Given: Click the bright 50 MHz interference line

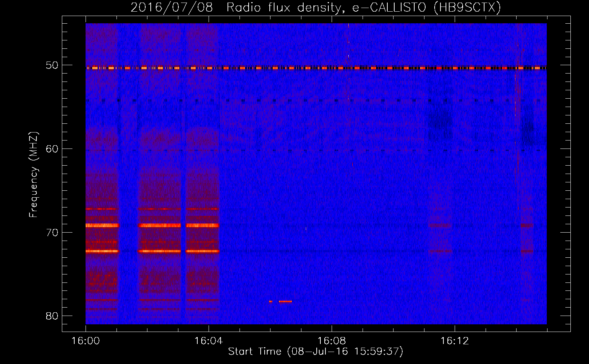Looking at the screenshot, I should tap(316, 68).
